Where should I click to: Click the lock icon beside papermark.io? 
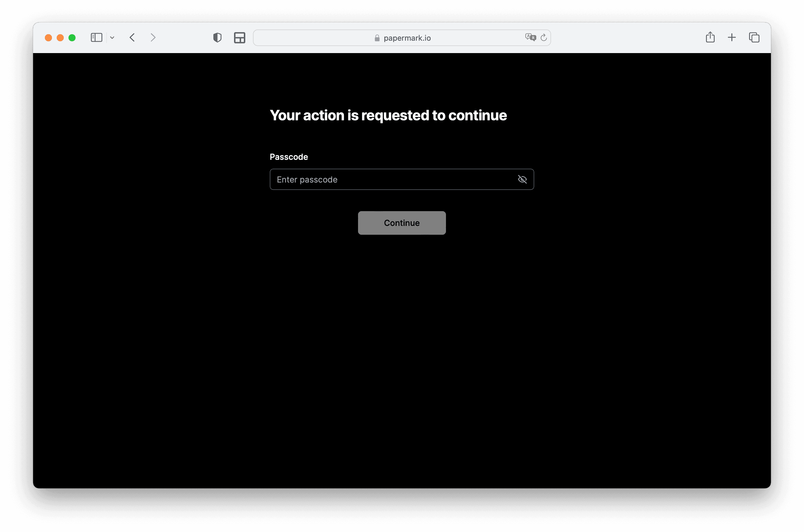click(377, 38)
